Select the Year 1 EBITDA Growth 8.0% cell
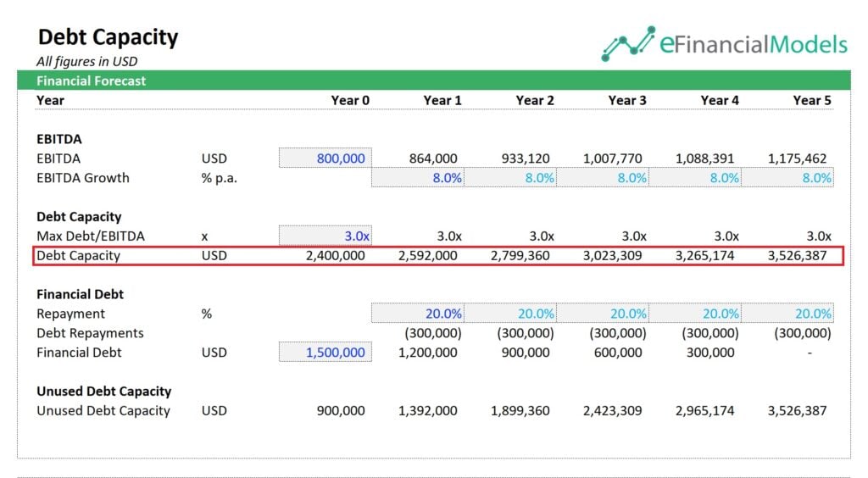This screenshot has height=478, width=868. pos(418,178)
